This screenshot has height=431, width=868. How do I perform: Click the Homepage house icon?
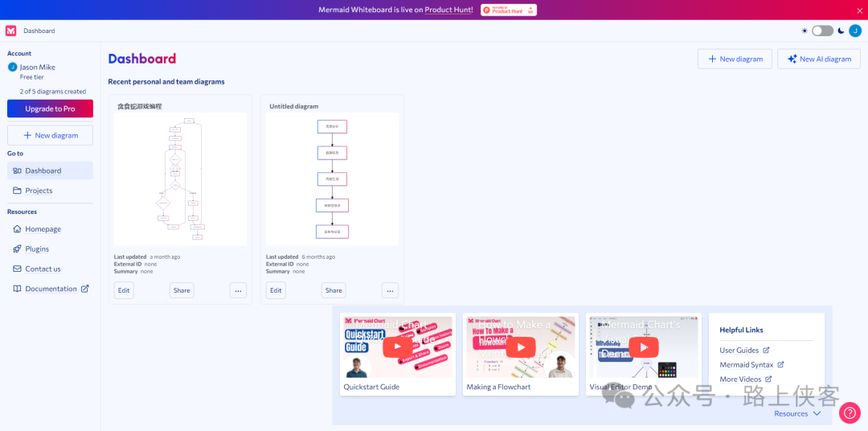point(17,229)
